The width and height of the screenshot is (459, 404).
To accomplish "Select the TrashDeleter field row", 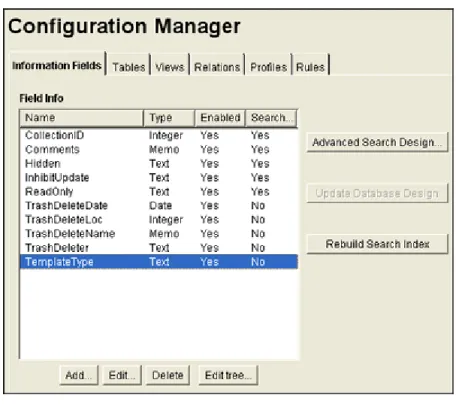I will point(159,248).
